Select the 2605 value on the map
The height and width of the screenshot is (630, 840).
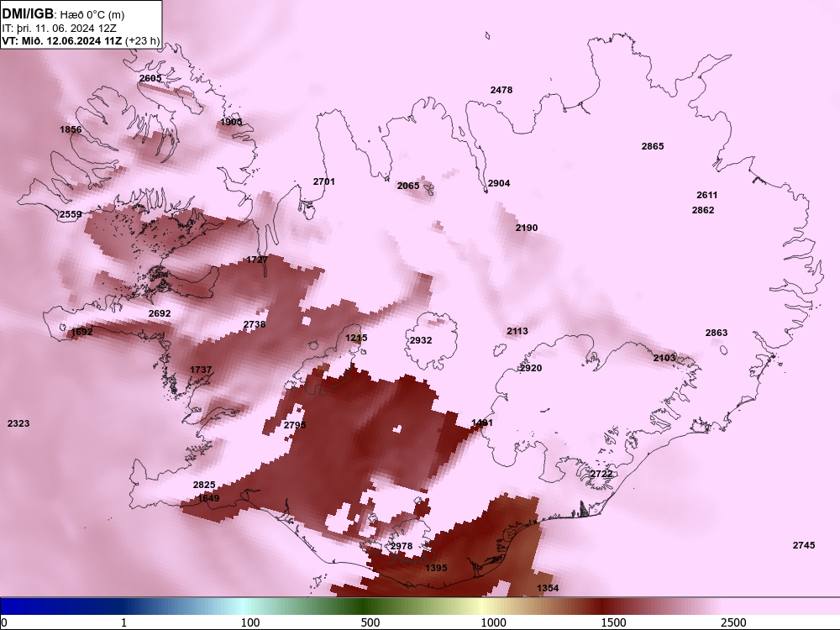pyautogui.click(x=150, y=78)
